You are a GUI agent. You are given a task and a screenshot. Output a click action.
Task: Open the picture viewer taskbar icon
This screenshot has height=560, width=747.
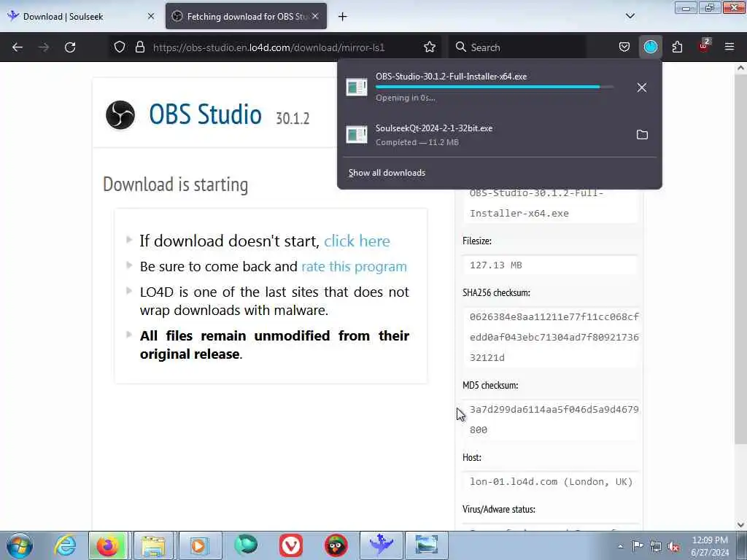(426, 545)
